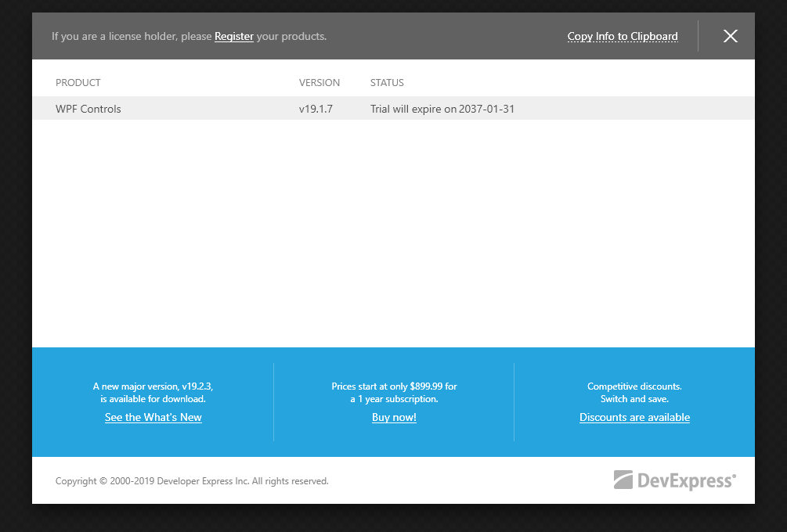Click the STATUS column header
787x532 pixels.
point(387,82)
